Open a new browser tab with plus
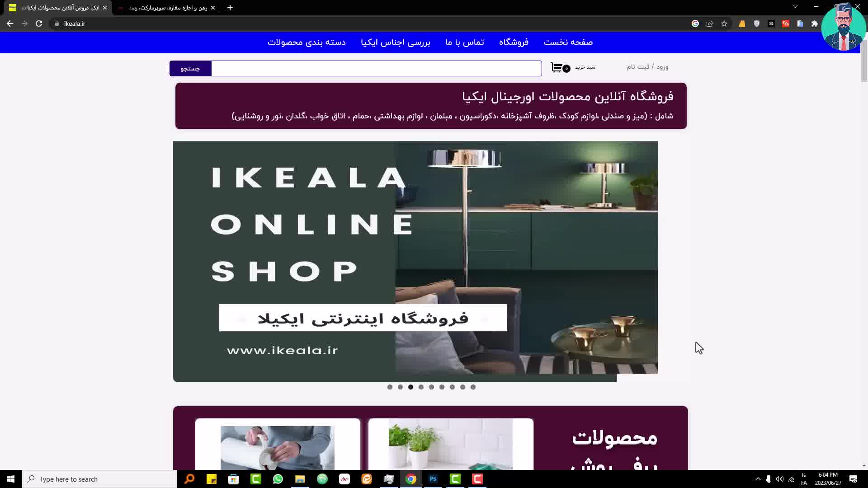This screenshot has width=868, height=488. [x=230, y=8]
